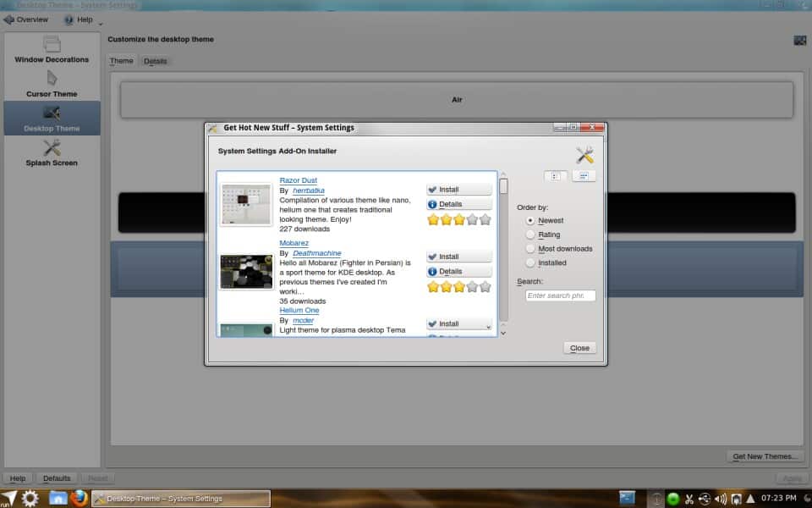This screenshot has height=508, width=812.
Task: Open Cursor Theme in the settings sidebar
Action: pos(52,84)
